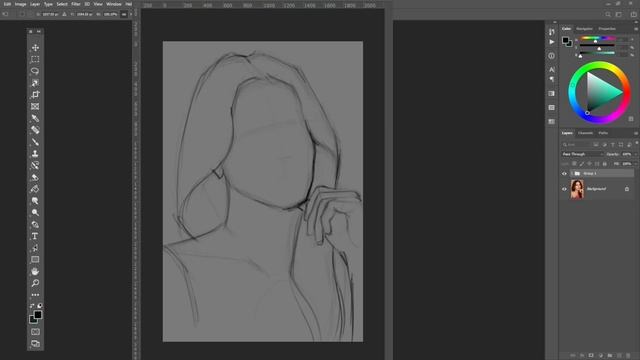Image resolution: width=640 pixels, height=360 pixels.
Task: Open History panel icon in dock
Action: point(551,32)
